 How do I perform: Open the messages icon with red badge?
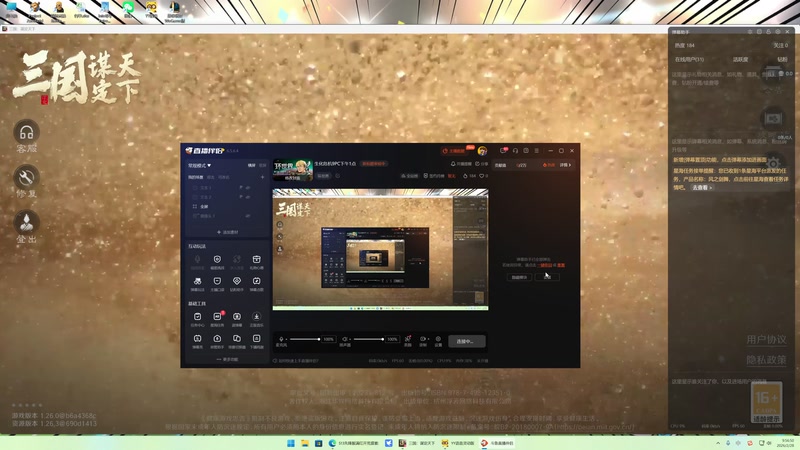click(x=503, y=151)
